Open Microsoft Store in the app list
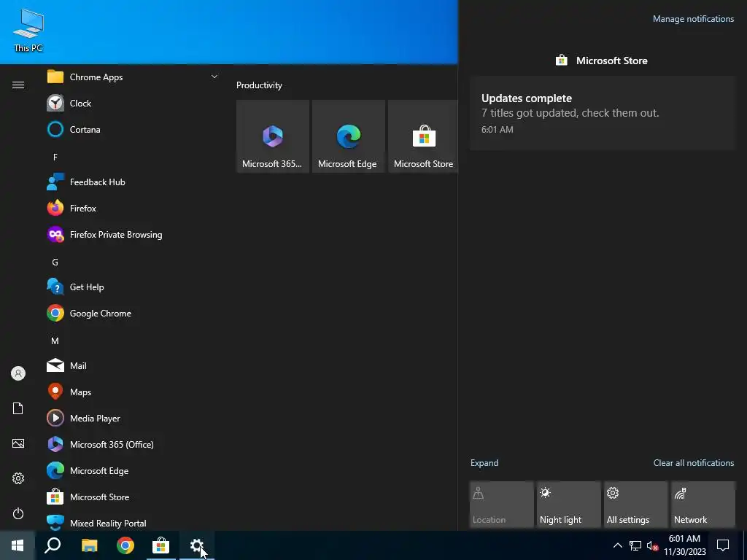747x560 pixels. 133,497
